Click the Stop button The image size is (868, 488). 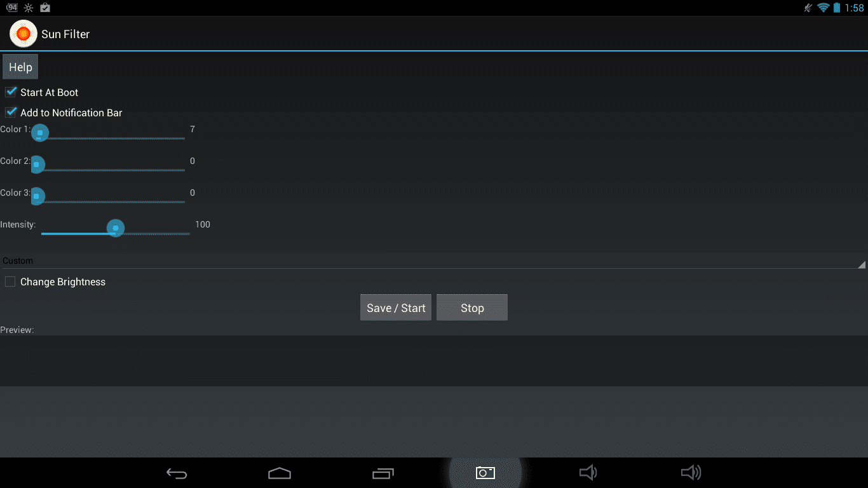[x=472, y=308]
